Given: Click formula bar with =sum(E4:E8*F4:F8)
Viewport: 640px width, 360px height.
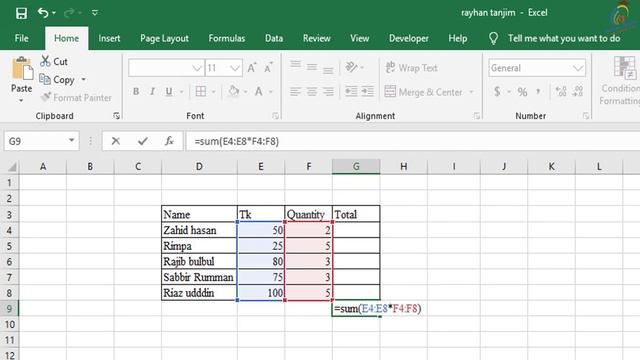Looking at the screenshot, I should [413, 141].
